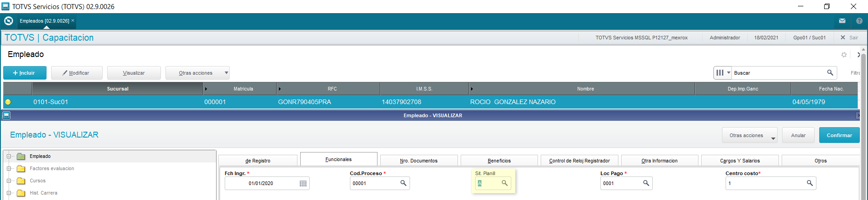Open the Otras acciones dropdown in the toolbar
The height and width of the screenshot is (200, 868).
pos(198,73)
